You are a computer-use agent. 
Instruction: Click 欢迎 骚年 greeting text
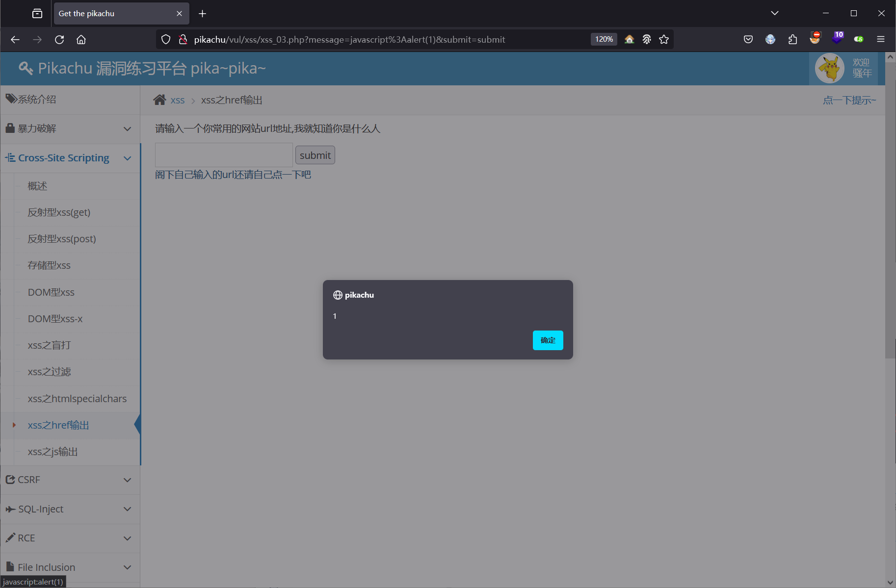tap(862, 68)
